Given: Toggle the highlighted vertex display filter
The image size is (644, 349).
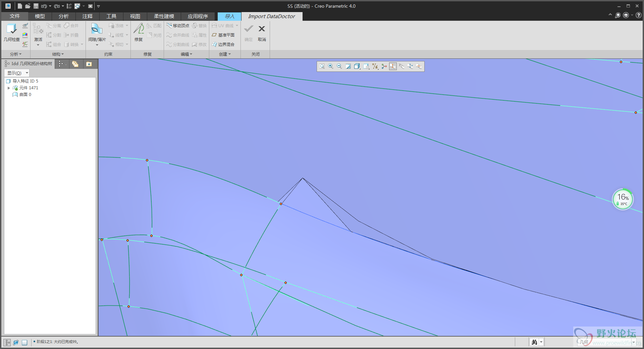Looking at the screenshot, I should point(393,66).
